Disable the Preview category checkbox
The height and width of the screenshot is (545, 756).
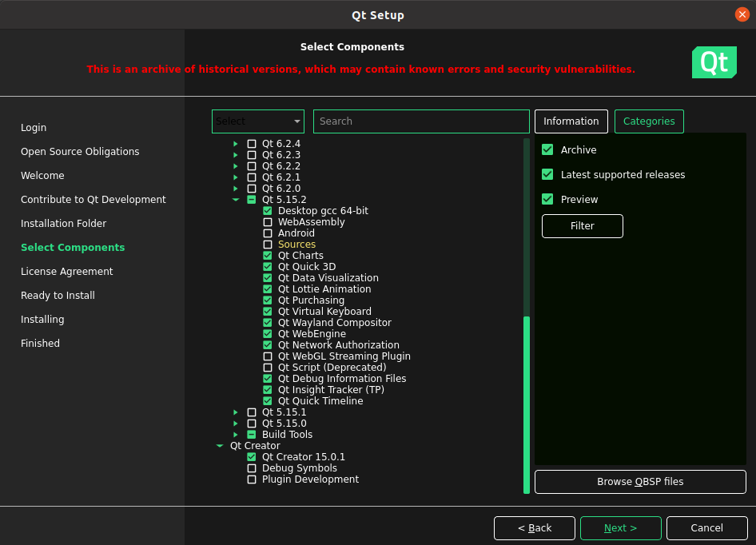tap(547, 199)
